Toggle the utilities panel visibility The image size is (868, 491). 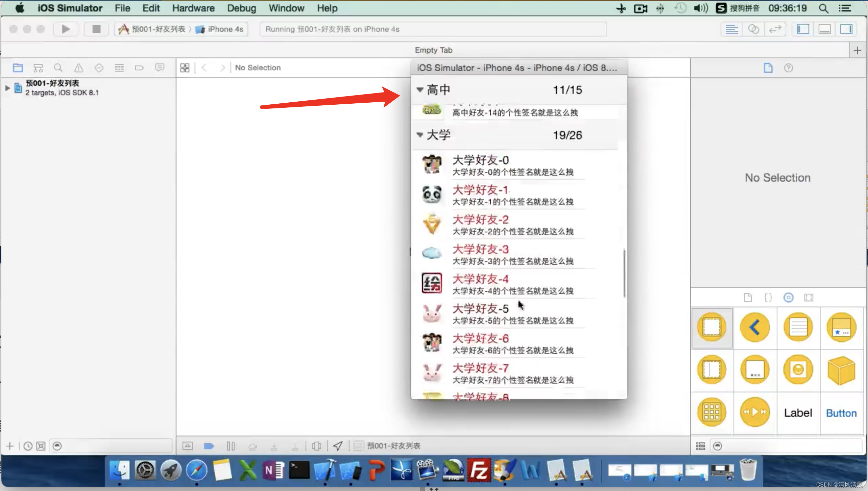[846, 29]
